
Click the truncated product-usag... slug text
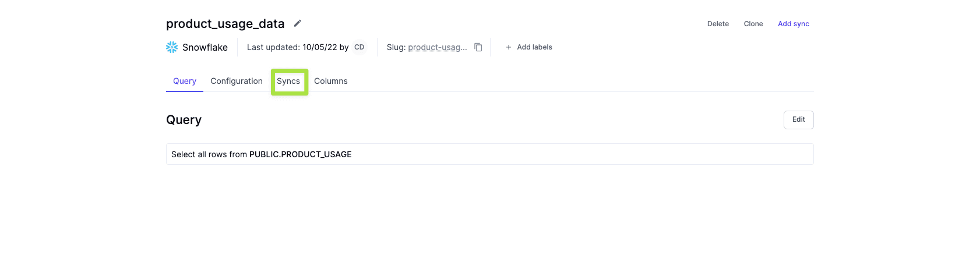click(438, 47)
